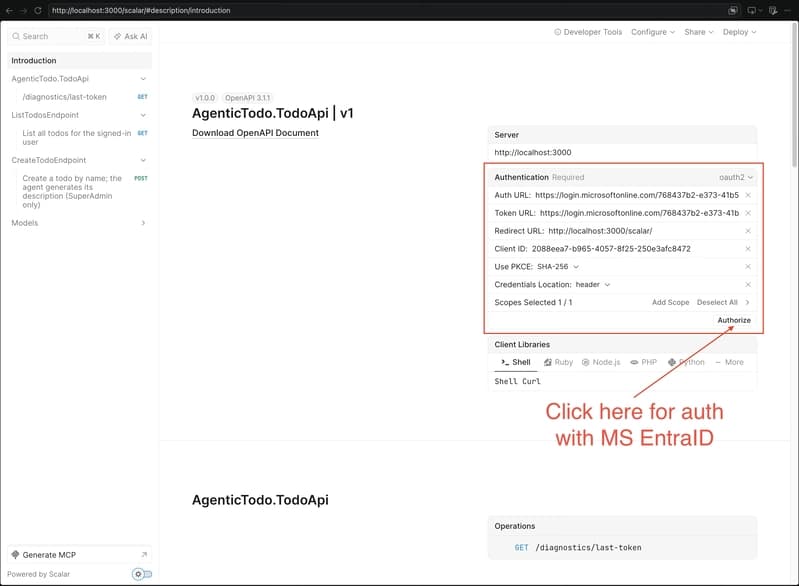Click Generate MCP button
The width and height of the screenshot is (799, 586).
(79, 554)
